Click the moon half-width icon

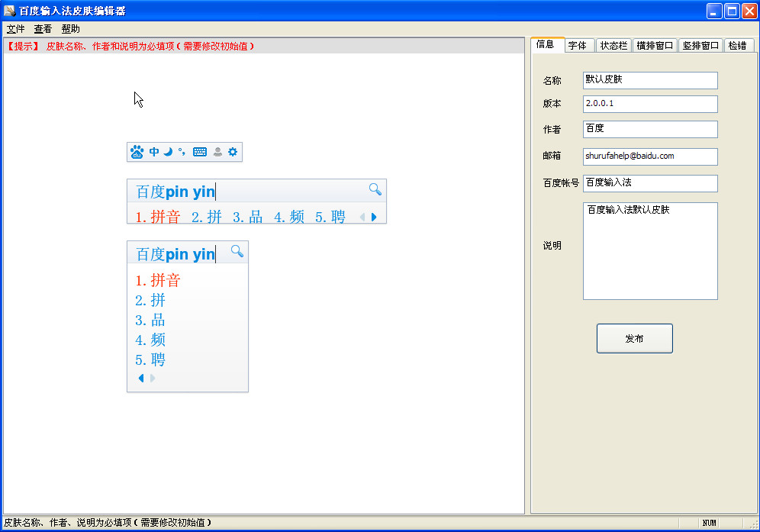[x=168, y=152]
